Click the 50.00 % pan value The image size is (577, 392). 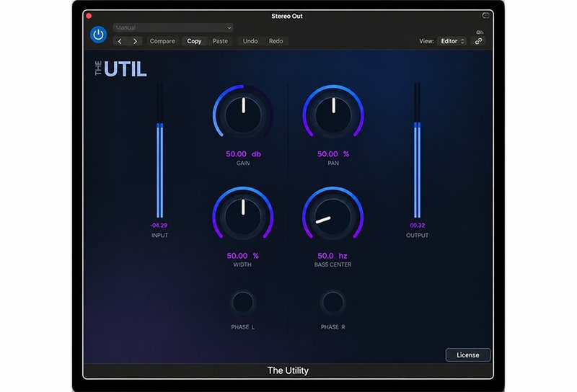333,154
